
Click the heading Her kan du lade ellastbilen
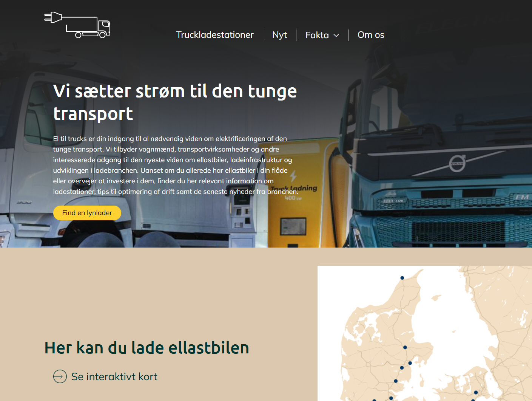pos(146,348)
